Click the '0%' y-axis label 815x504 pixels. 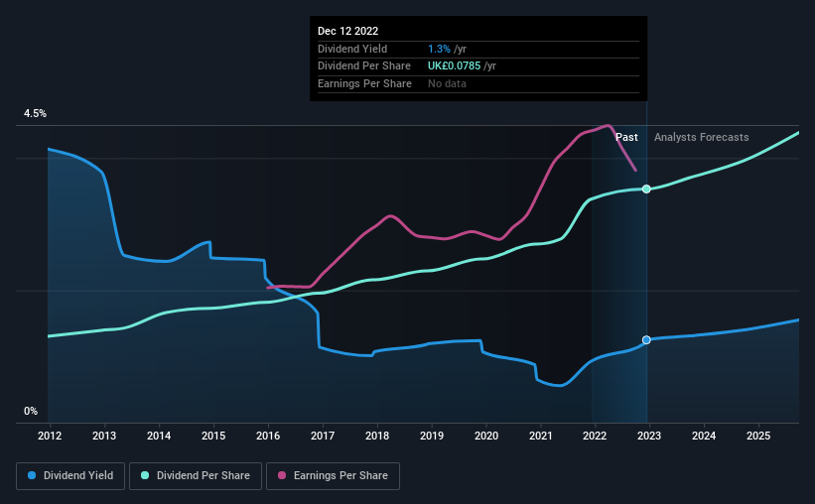[x=31, y=411]
